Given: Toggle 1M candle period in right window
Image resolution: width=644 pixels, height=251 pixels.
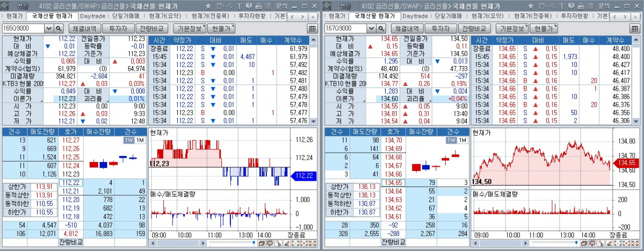Looking at the screenshot, I should point(461,141).
